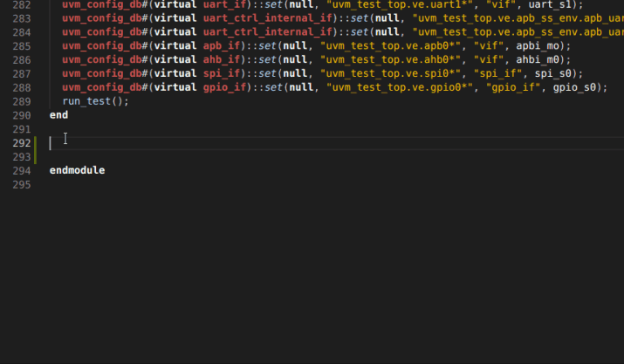Click the active empty line 292
Screen dimensions: 624x364
(x=262, y=143)
